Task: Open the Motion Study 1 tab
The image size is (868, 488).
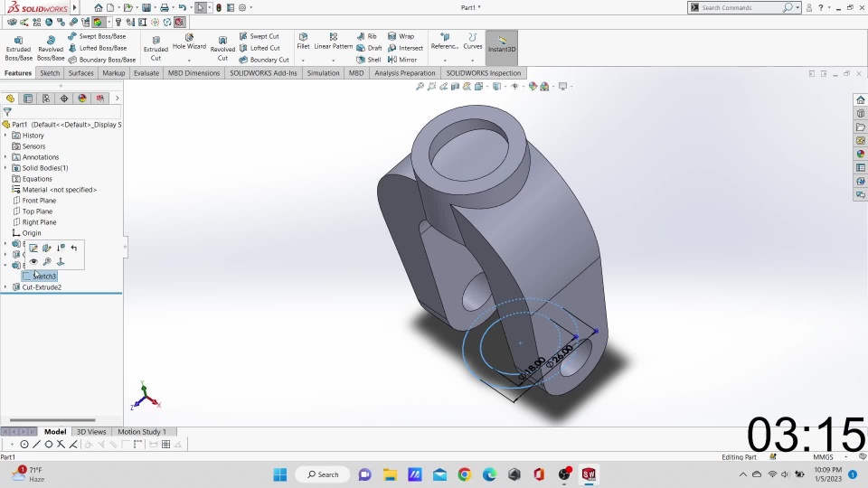Action: [142, 432]
